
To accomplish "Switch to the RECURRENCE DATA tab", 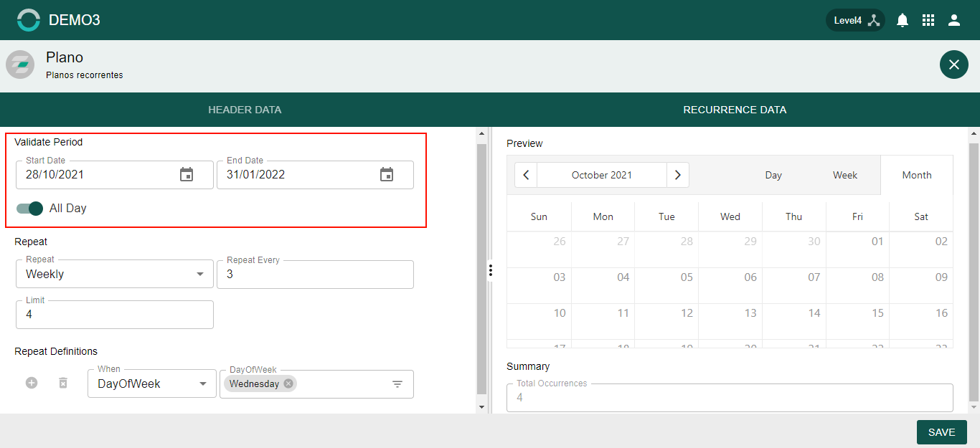I will [x=735, y=110].
